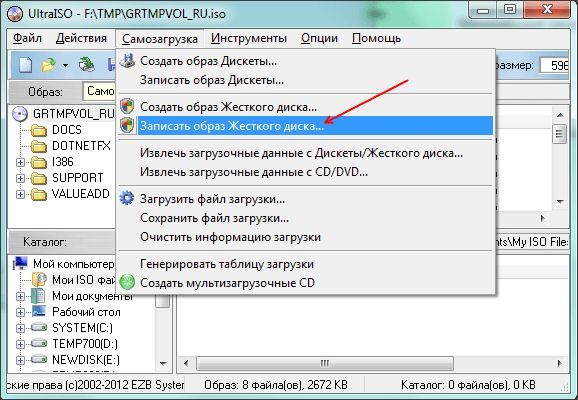Choose Загрузить файл загрузки
The height and width of the screenshot is (400, 578).
point(306,199)
